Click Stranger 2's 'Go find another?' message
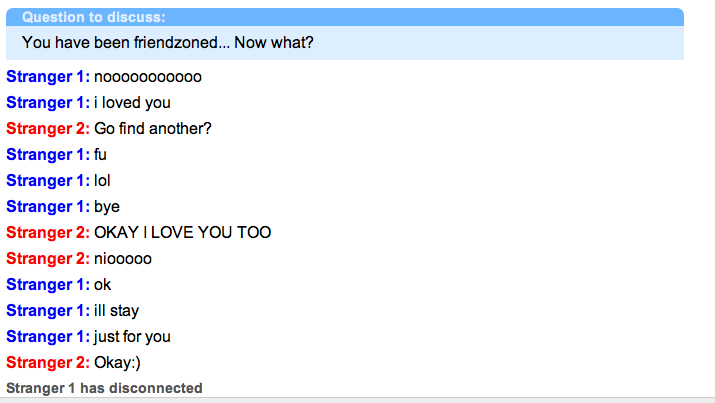The height and width of the screenshot is (403, 715). pyautogui.click(x=153, y=129)
